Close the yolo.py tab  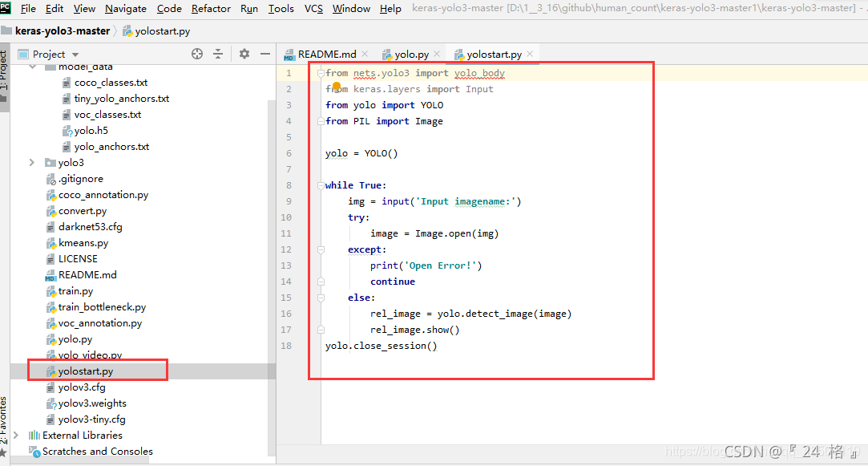[x=437, y=54]
